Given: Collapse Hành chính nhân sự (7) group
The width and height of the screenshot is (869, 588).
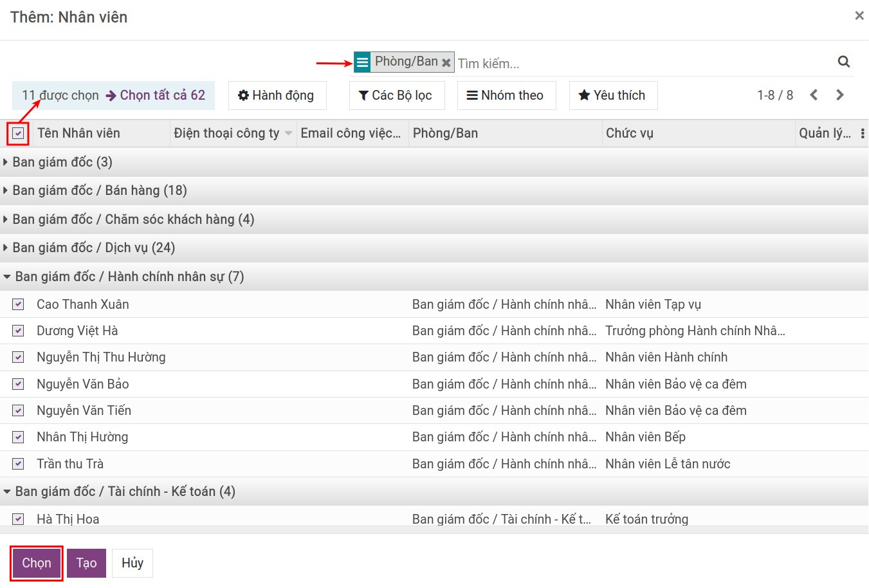Looking at the screenshot, I should (434, 277).
